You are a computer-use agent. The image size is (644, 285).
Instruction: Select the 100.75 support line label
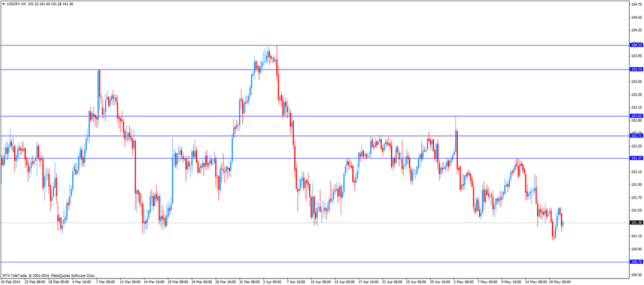[x=636, y=262]
